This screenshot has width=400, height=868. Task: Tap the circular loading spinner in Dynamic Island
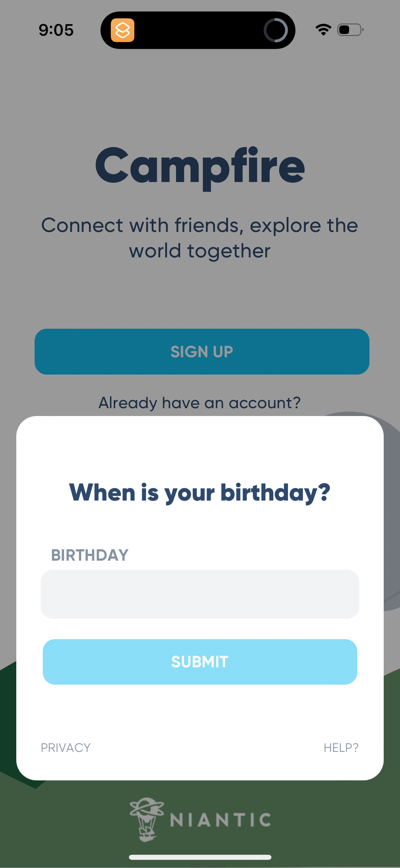(275, 30)
